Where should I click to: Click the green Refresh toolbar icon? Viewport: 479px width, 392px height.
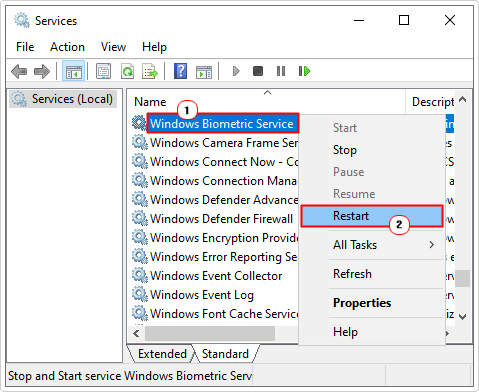pyautogui.click(x=127, y=71)
